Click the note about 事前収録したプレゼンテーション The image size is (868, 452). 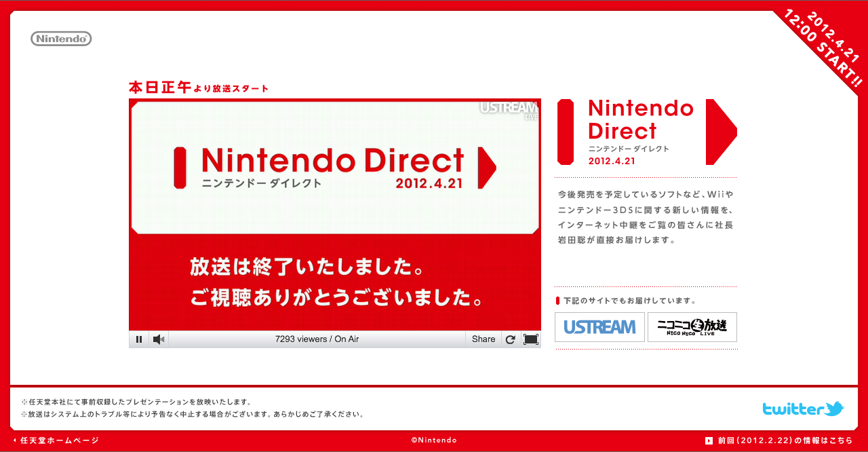pos(137,402)
